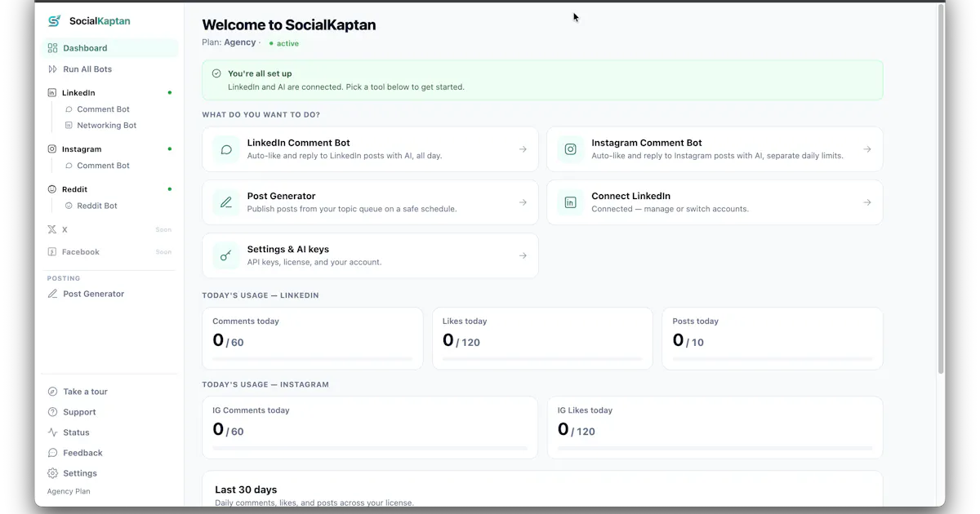Click the Instagram section icon in sidebar

pyautogui.click(x=52, y=149)
